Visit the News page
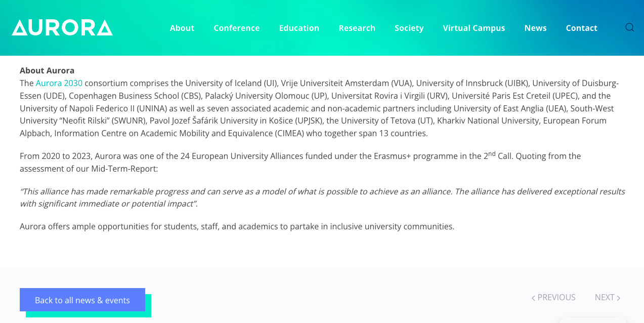 [535, 28]
